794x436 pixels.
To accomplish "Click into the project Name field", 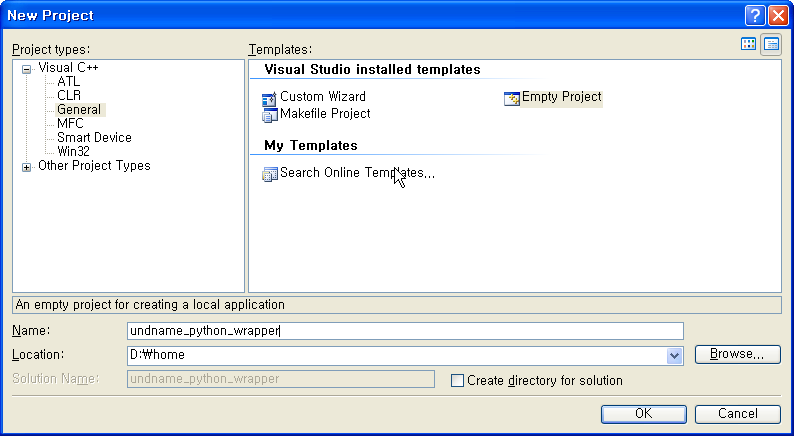I will (x=405, y=331).
